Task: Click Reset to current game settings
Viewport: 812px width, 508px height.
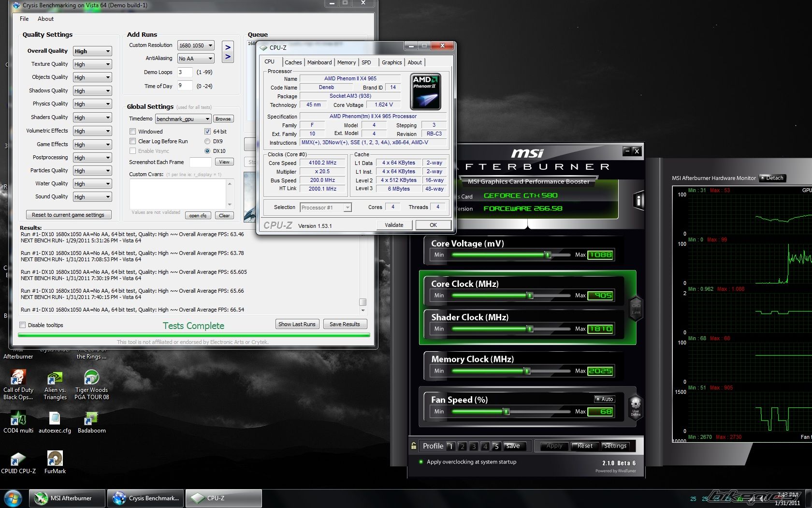Action: tap(68, 215)
